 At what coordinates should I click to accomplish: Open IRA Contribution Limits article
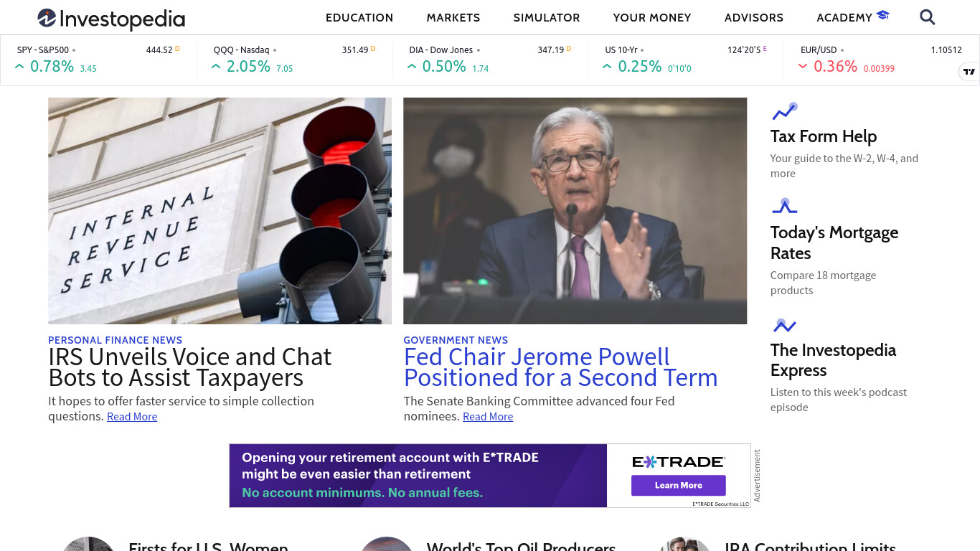pos(811,547)
